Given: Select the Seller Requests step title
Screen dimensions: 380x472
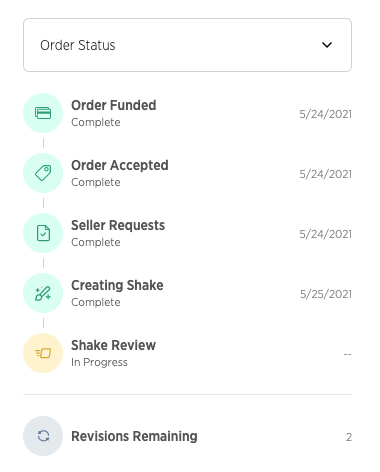Looking at the screenshot, I should pyautogui.click(x=118, y=225).
